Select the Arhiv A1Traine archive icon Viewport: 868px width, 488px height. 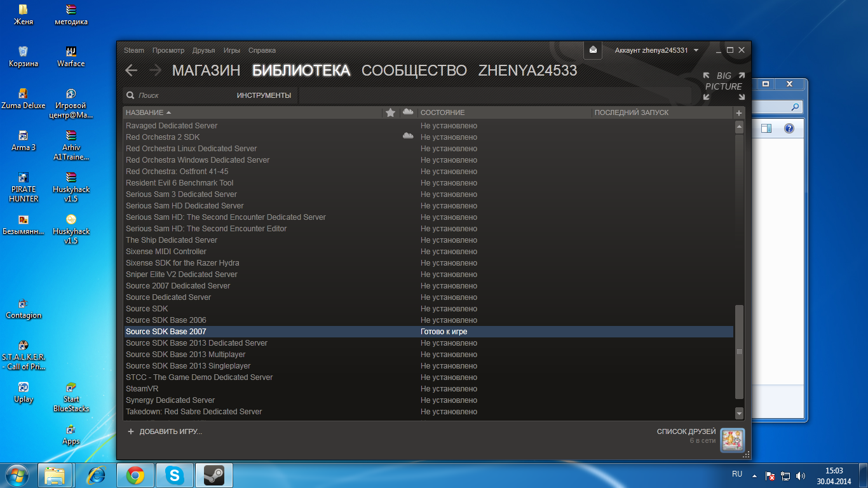click(71, 144)
